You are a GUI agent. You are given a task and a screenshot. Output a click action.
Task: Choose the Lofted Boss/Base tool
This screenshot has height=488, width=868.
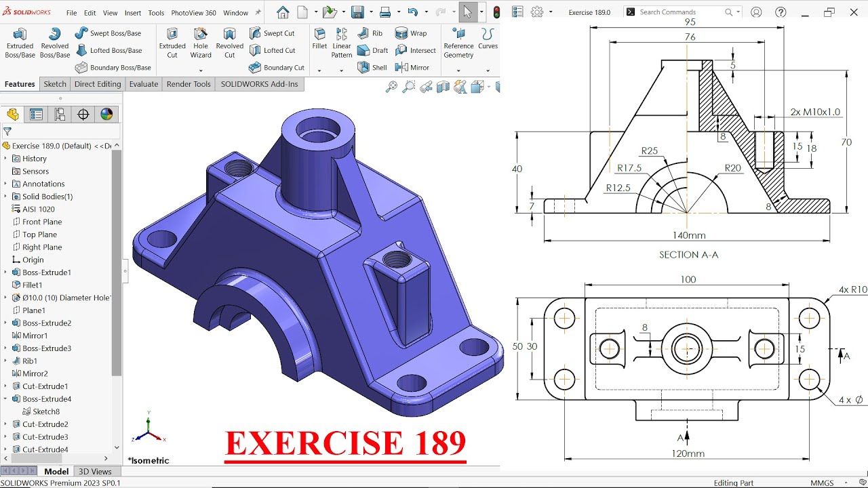pos(108,50)
